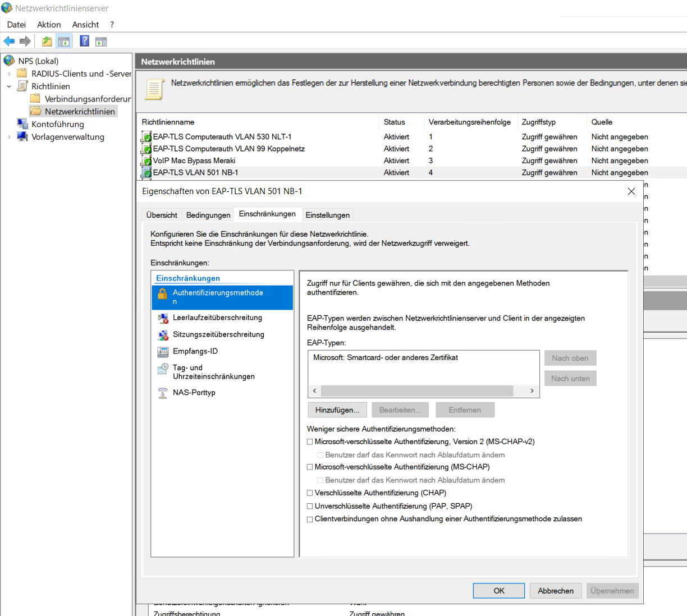Screen dimensions: 687x616
Task: Switch to the Bedingungen tab
Action: (208, 215)
